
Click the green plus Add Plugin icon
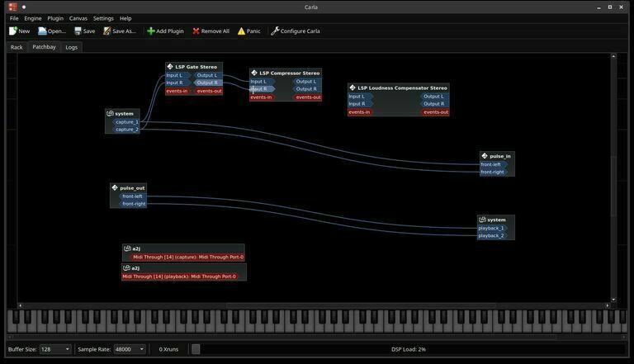coord(151,31)
